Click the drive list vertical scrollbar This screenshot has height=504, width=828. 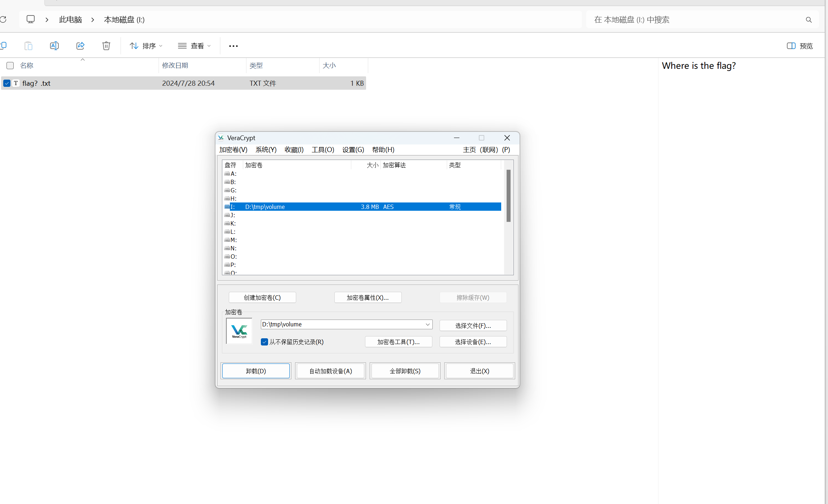click(x=508, y=196)
